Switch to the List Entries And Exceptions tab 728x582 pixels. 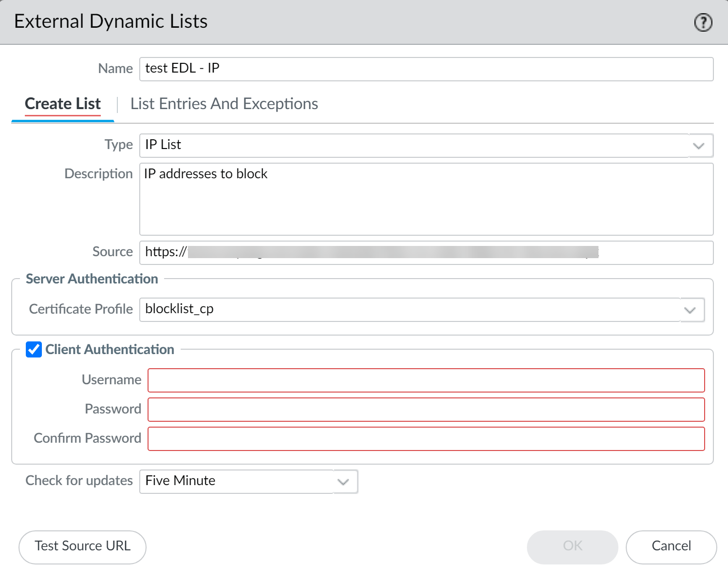click(x=224, y=104)
